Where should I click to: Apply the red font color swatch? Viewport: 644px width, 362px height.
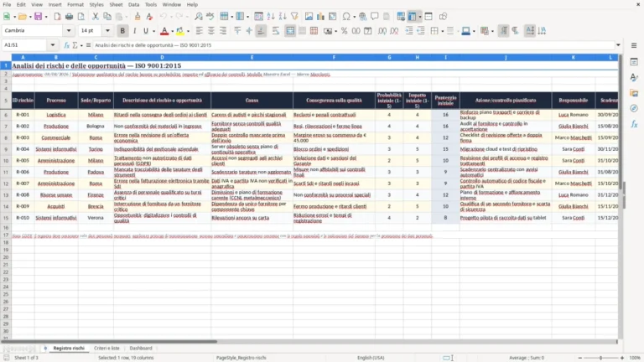pos(164,31)
